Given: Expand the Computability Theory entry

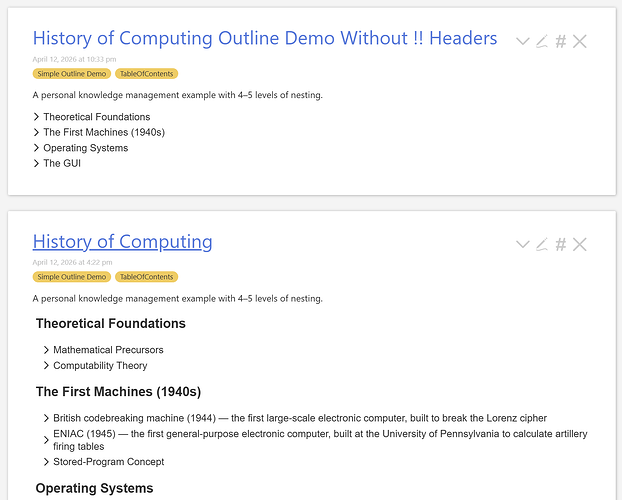Looking at the screenshot, I should click(x=47, y=366).
